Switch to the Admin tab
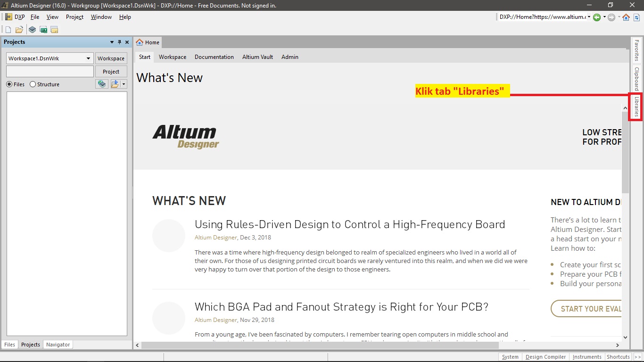 pyautogui.click(x=290, y=57)
